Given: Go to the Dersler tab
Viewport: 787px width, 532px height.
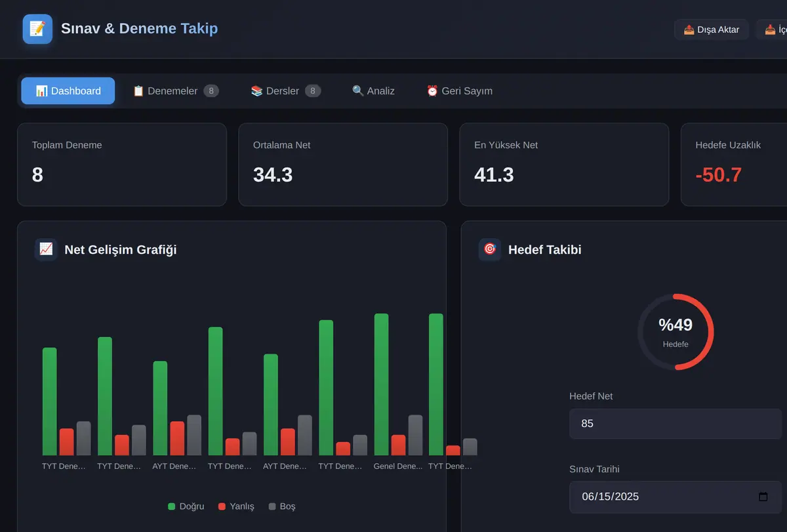Looking at the screenshot, I should coord(286,91).
